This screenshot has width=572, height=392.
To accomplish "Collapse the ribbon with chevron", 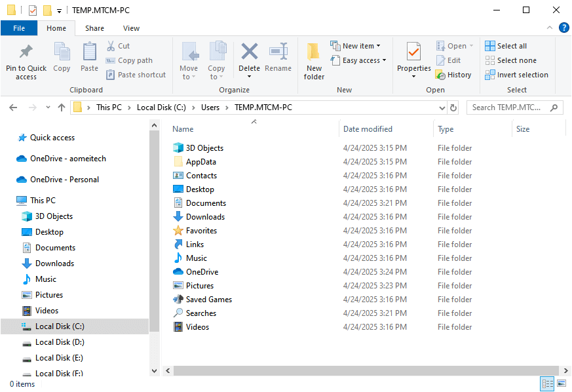I will 549,28.
